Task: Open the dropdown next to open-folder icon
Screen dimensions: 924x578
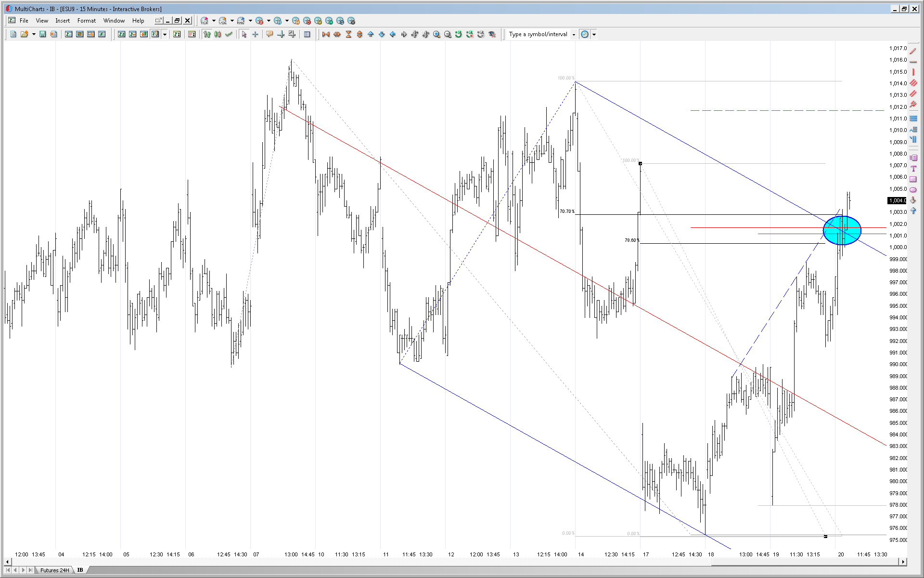Action: click(34, 34)
